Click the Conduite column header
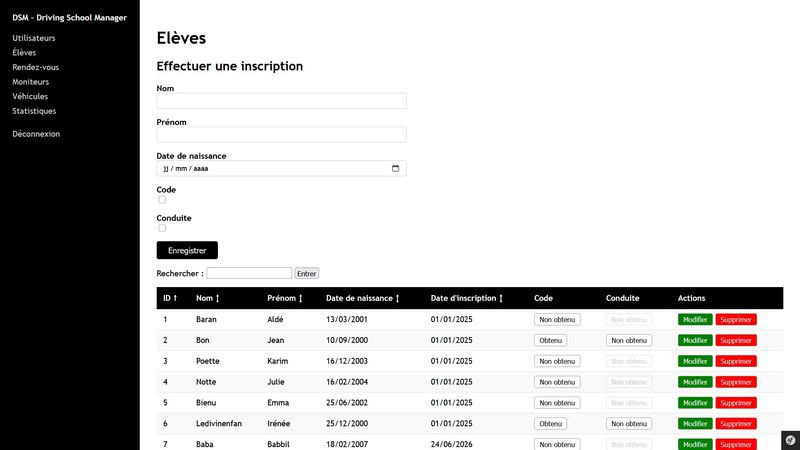 pos(622,298)
